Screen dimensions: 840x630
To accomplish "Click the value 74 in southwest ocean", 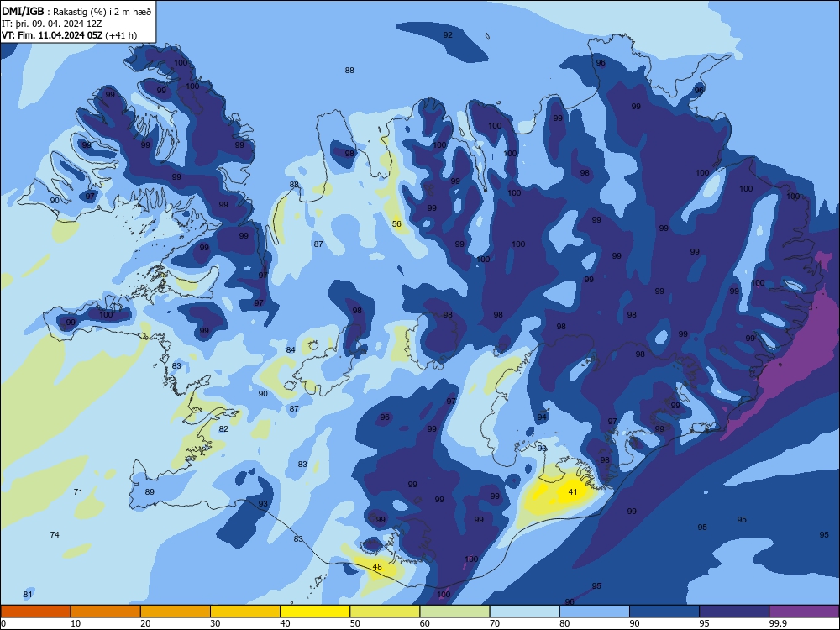I will pyautogui.click(x=55, y=534).
